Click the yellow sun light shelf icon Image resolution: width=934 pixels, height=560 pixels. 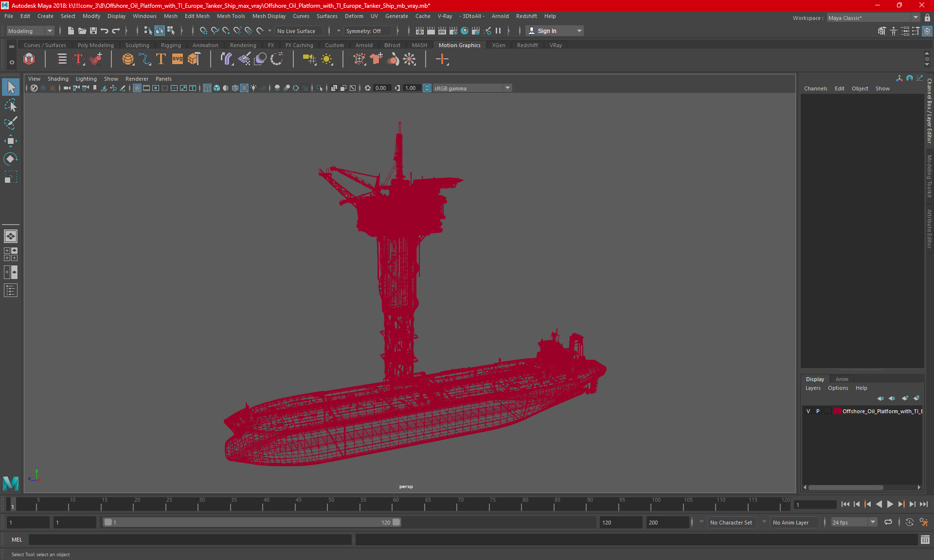[x=327, y=59]
